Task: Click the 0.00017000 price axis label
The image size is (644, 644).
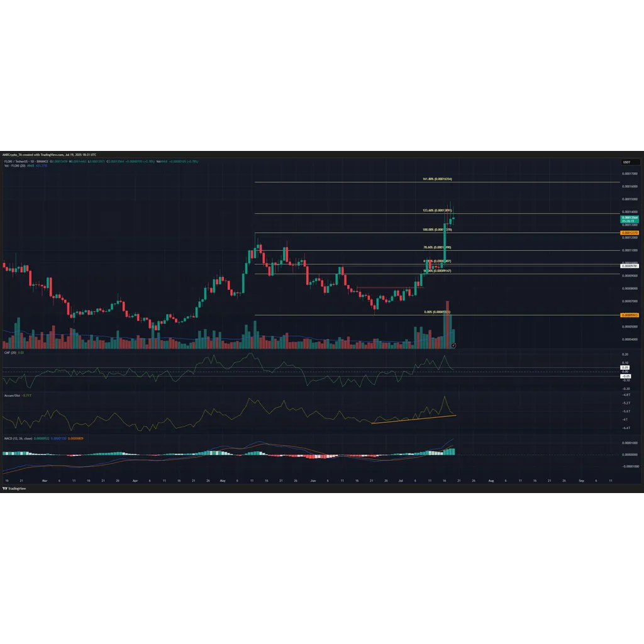Action: pos(630,174)
